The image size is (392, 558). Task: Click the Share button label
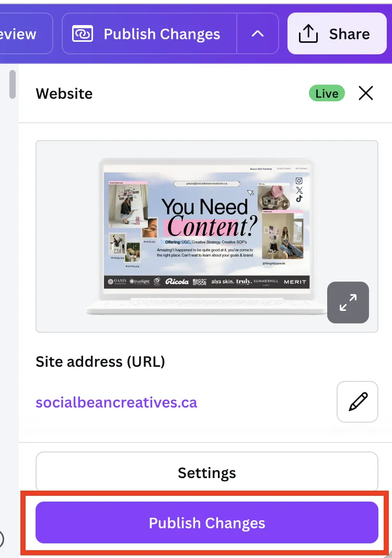point(349,34)
